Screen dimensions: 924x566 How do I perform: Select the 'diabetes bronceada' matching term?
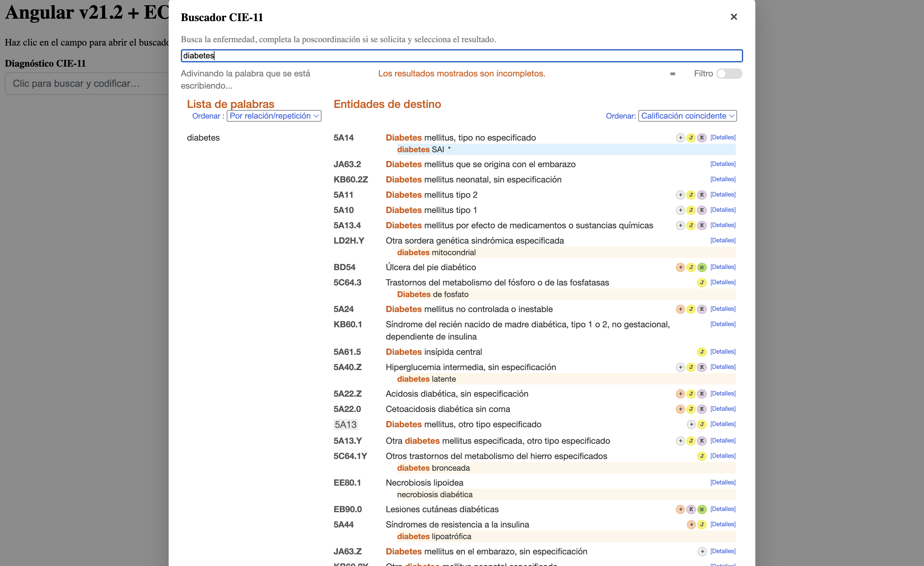point(566,468)
